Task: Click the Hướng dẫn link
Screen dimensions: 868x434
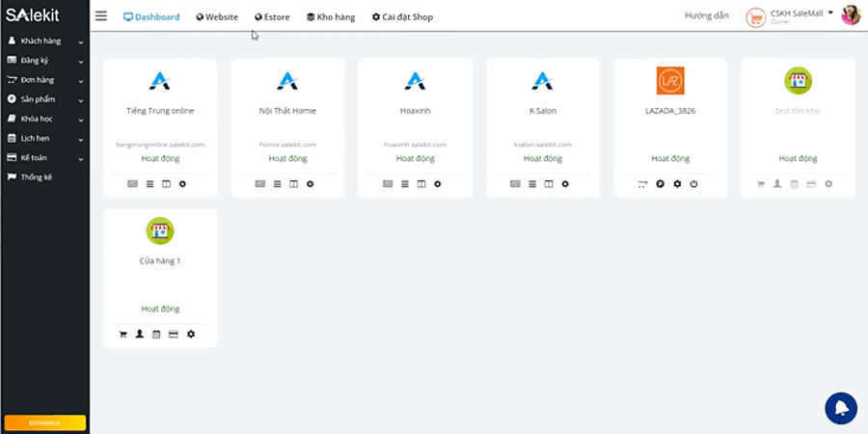Action: point(706,16)
